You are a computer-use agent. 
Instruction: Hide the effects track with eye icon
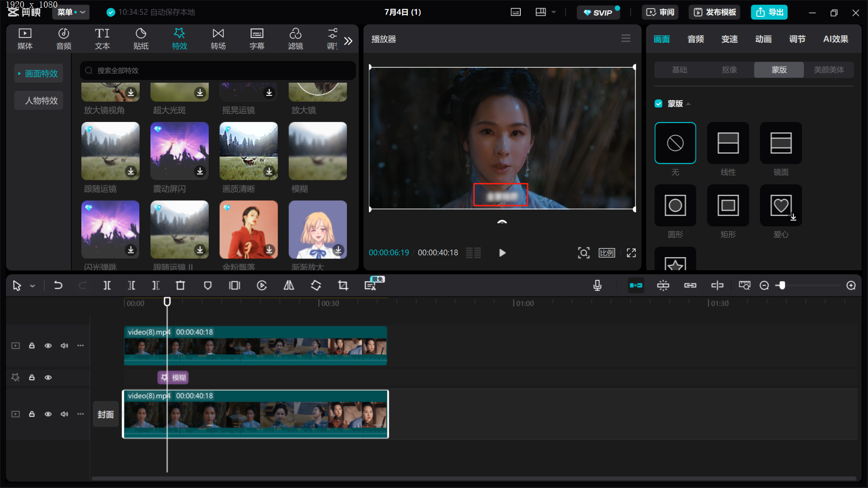pos(48,378)
